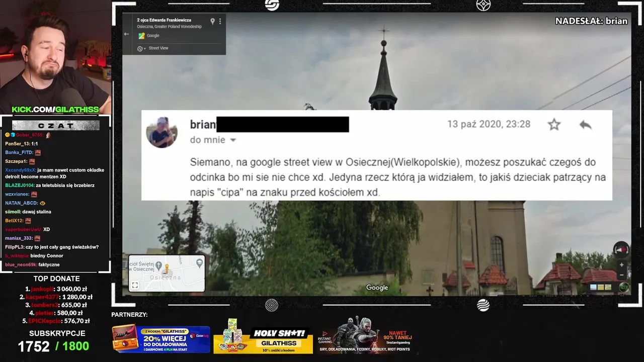The height and width of the screenshot is (362, 644).
Task: Click the green 'WE' round badge
Action: pos(624,288)
